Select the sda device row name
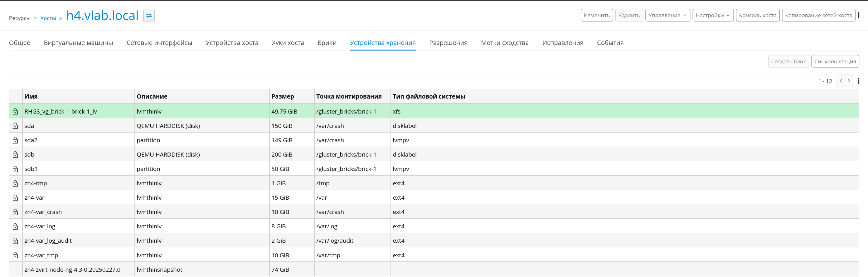The image size is (868, 277). point(29,126)
